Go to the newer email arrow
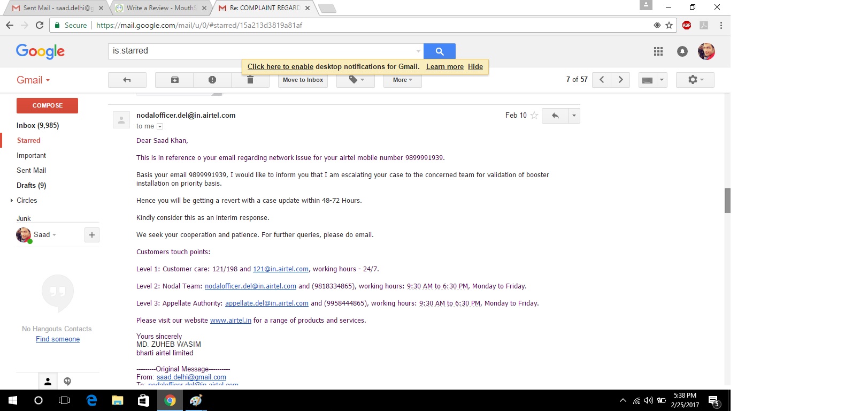This screenshot has width=868, height=411. pos(602,80)
